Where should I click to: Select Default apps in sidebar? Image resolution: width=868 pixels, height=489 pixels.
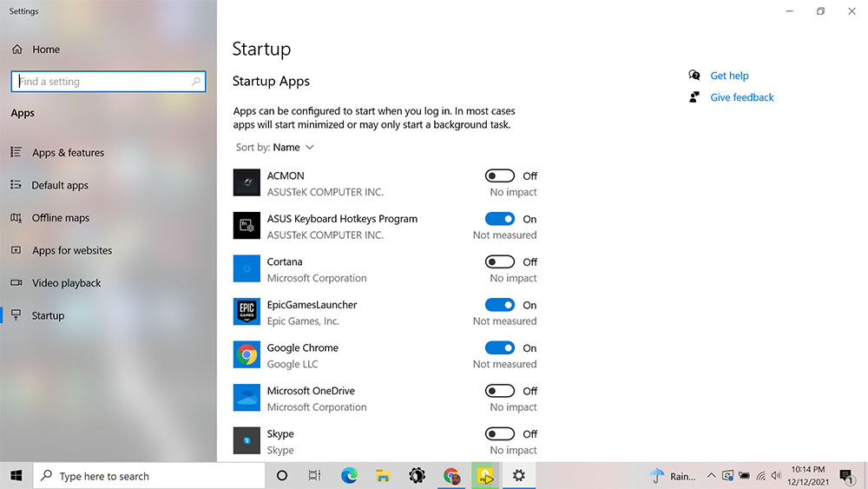point(60,185)
